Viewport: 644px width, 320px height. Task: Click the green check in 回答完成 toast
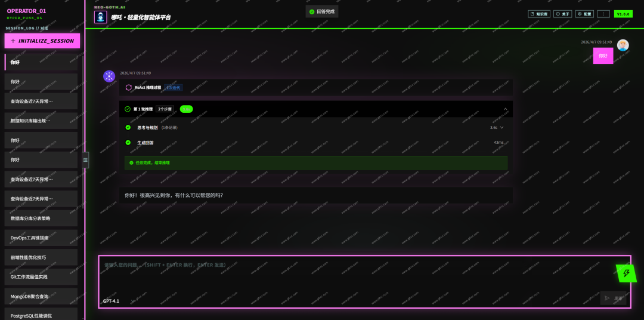[x=312, y=11]
